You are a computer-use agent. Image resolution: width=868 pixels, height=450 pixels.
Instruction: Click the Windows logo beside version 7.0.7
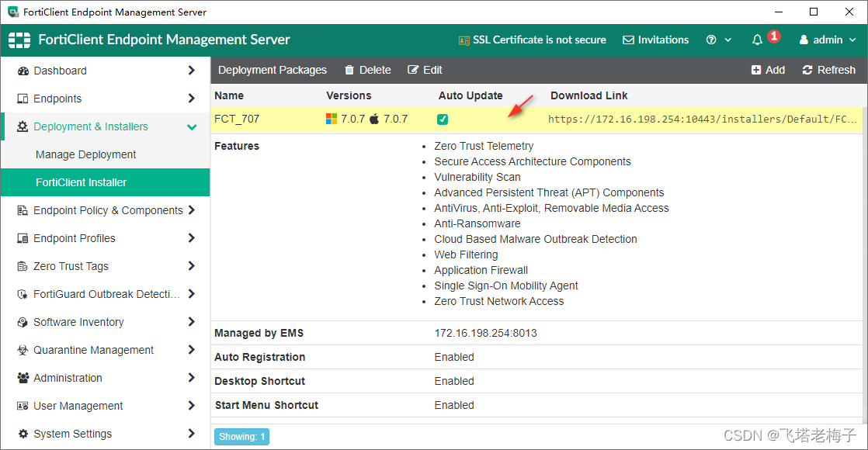click(x=332, y=119)
